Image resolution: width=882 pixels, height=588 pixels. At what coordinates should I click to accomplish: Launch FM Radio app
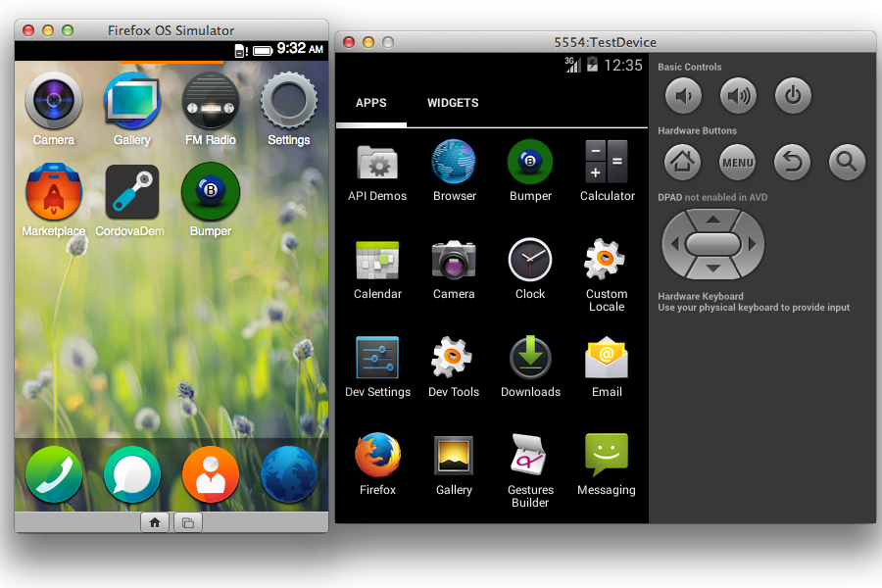[211, 101]
